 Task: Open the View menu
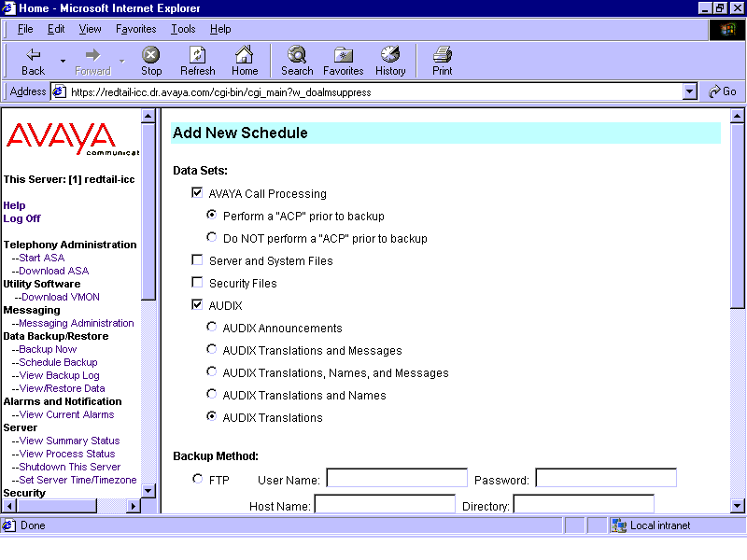pyautogui.click(x=90, y=29)
